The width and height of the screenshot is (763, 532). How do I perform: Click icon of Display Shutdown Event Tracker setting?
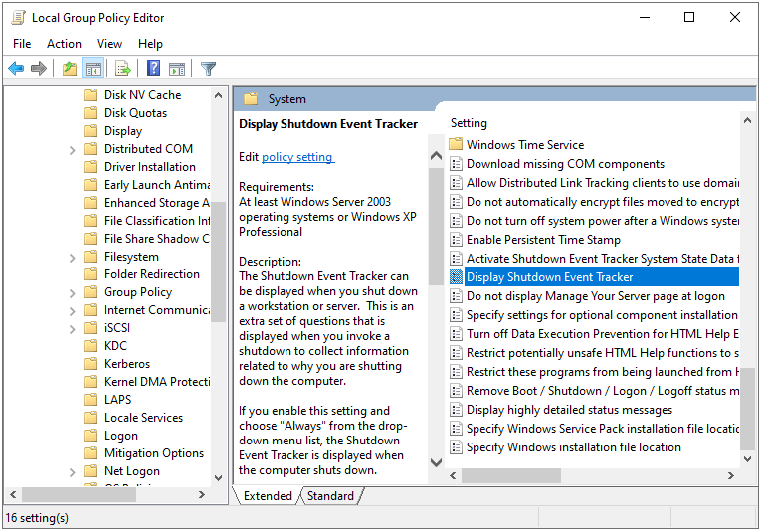[x=456, y=277]
